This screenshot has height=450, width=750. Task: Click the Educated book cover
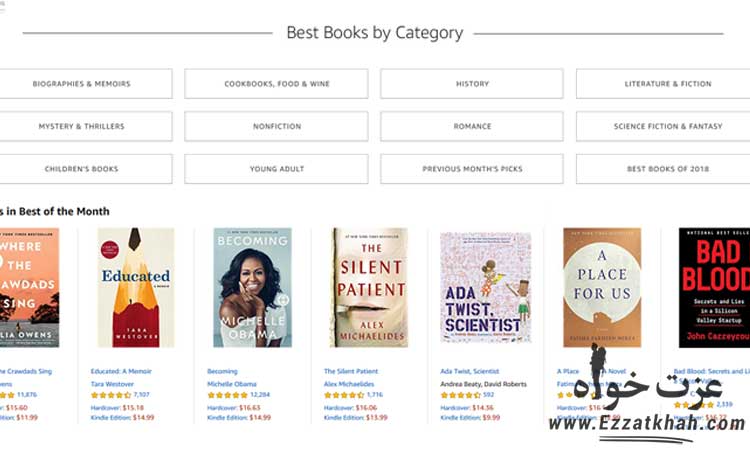[136, 287]
